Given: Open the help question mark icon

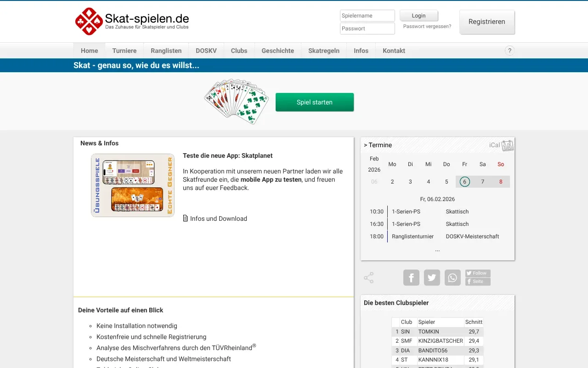Looking at the screenshot, I should pos(509,51).
